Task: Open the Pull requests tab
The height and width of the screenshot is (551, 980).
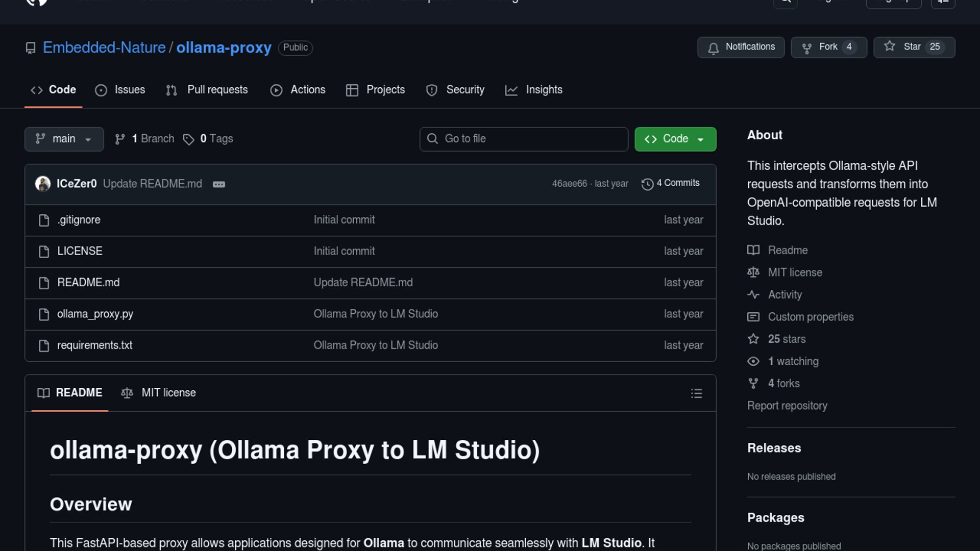Action: click(x=207, y=90)
